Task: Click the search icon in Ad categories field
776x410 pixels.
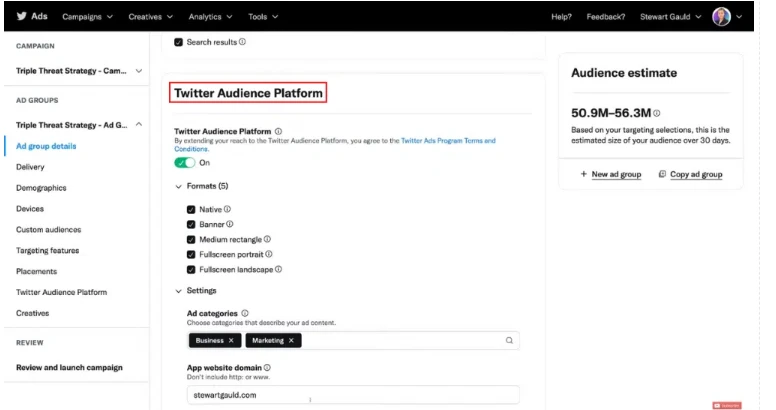Action: tap(509, 341)
